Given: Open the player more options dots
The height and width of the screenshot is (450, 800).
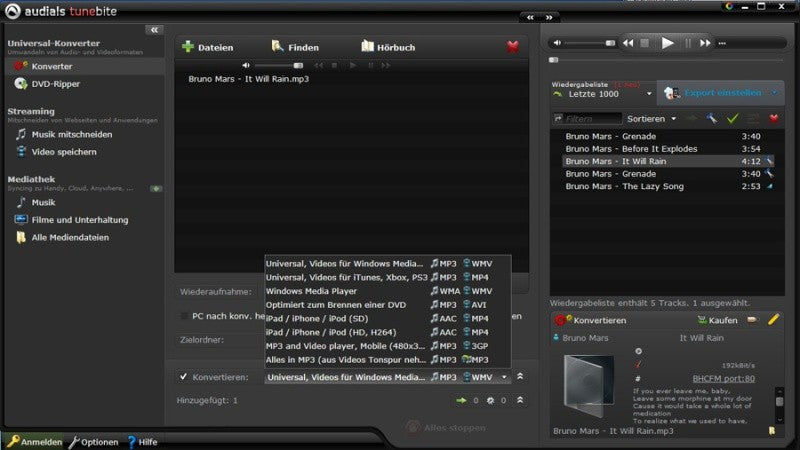Looking at the screenshot, I should click(722, 43).
